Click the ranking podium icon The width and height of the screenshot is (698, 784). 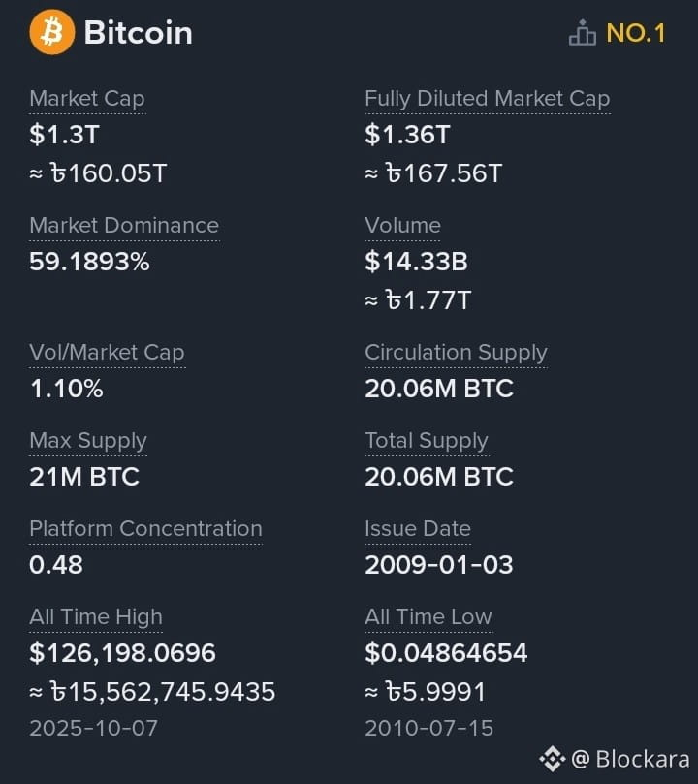point(582,33)
